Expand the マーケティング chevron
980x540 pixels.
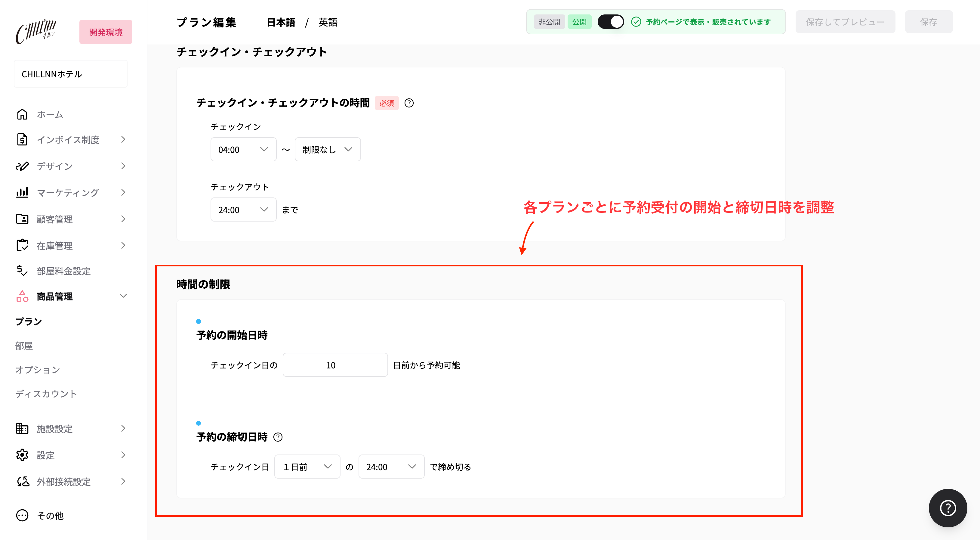(123, 192)
